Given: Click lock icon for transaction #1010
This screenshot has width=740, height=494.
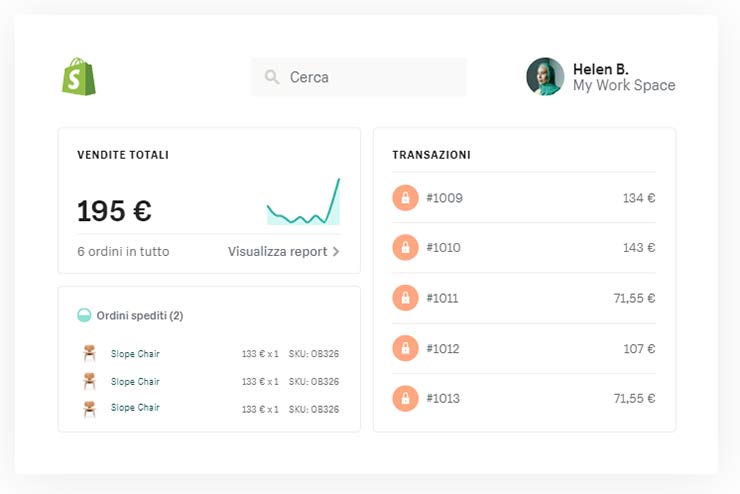Looking at the screenshot, I should tap(405, 248).
